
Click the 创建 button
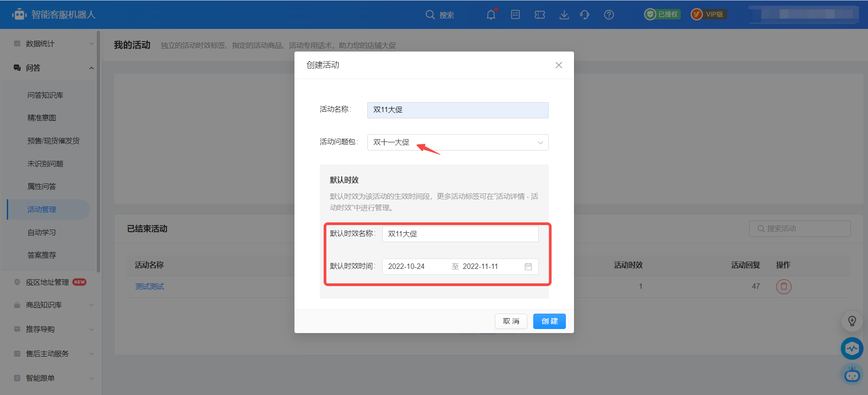(550, 321)
